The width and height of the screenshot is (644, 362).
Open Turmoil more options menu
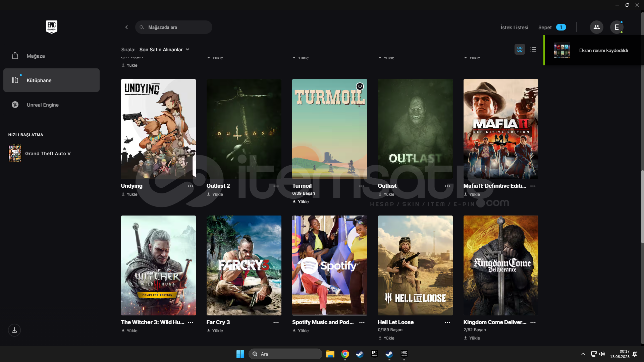tap(362, 186)
